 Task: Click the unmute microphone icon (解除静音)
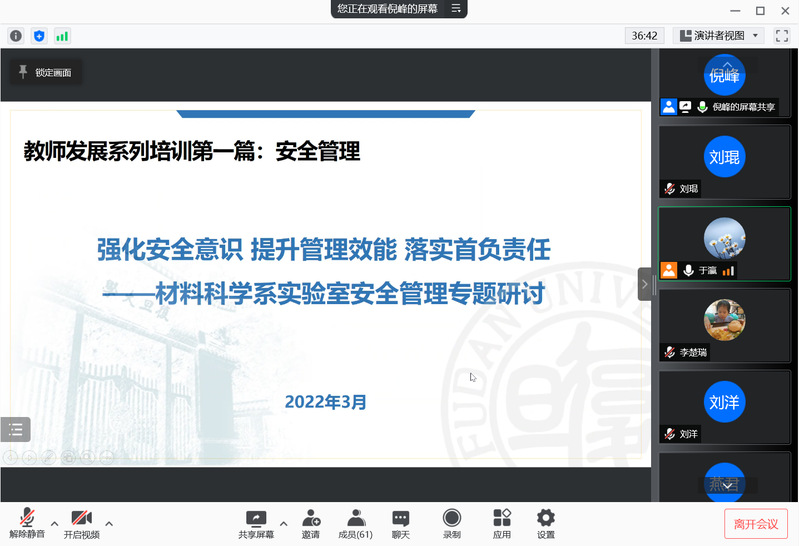click(27, 518)
